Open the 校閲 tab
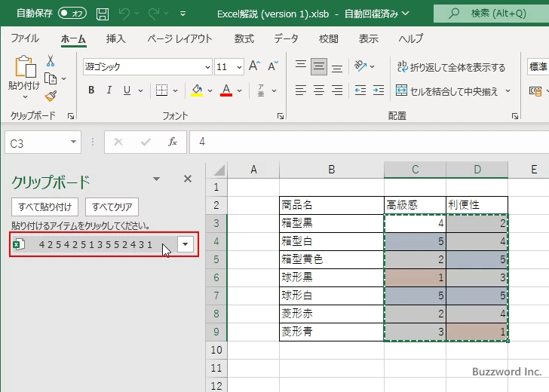 point(329,38)
